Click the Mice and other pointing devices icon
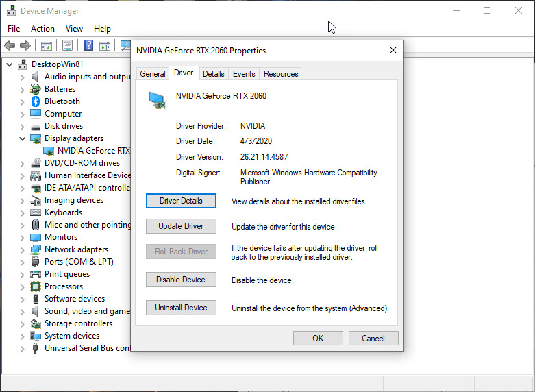 [36, 225]
